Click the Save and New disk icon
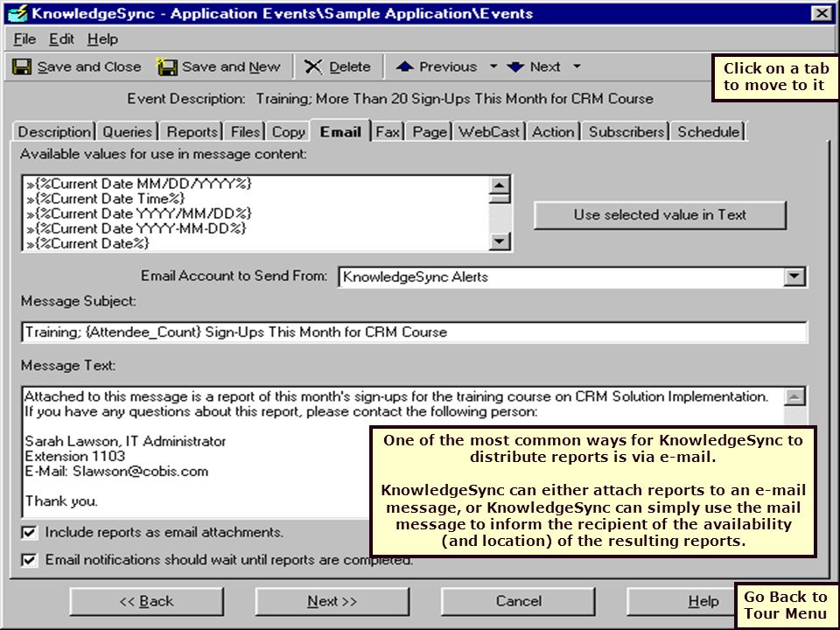The width and height of the screenshot is (840, 630). [x=166, y=66]
